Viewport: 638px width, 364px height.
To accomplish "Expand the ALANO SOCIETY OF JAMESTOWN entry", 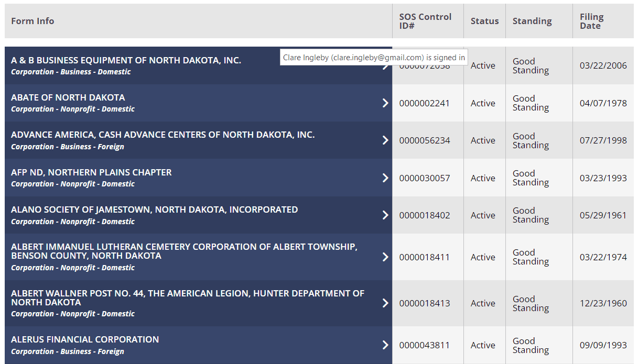I will (x=385, y=215).
